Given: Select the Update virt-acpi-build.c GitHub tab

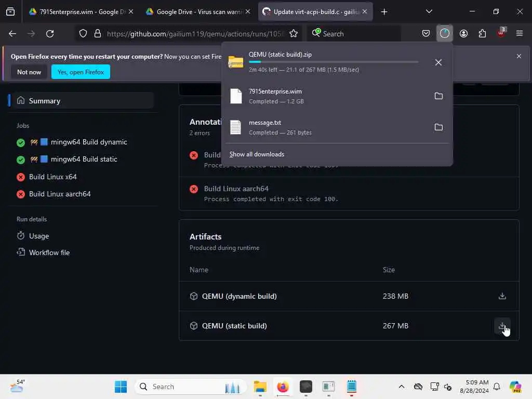Looking at the screenshot, I should click(x=315, y=12).
